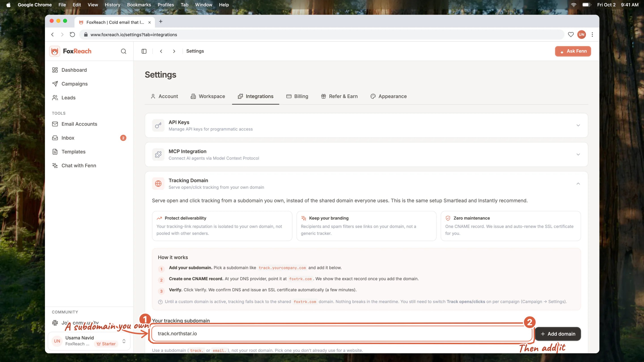
Task: Click the Tracking Domain globe icon
Action: coord(158,184)
